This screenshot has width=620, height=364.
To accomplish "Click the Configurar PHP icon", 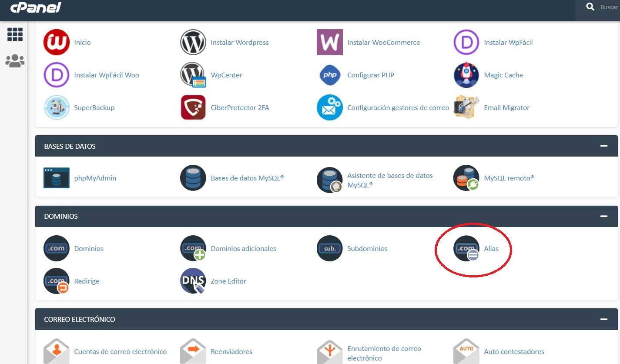I will (330, 75).
